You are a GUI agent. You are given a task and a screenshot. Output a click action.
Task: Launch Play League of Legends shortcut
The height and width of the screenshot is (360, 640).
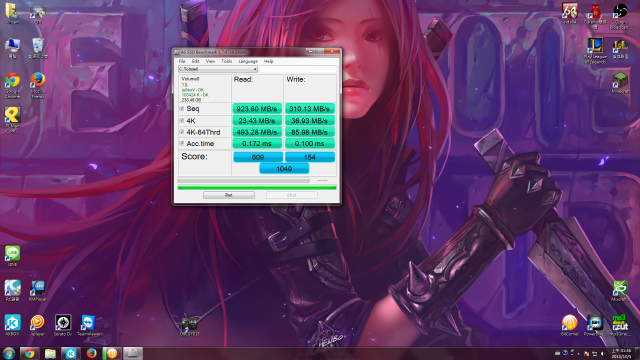[595, 51]
